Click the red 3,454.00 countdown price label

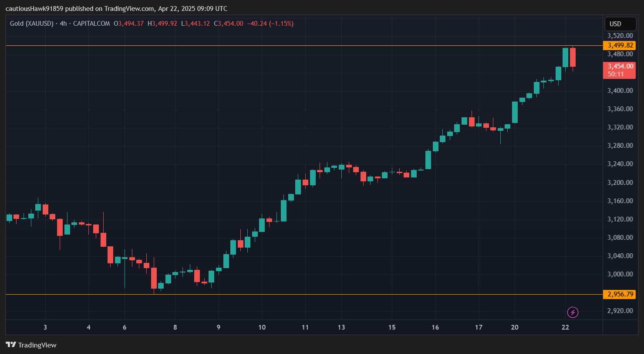point(620,70)
